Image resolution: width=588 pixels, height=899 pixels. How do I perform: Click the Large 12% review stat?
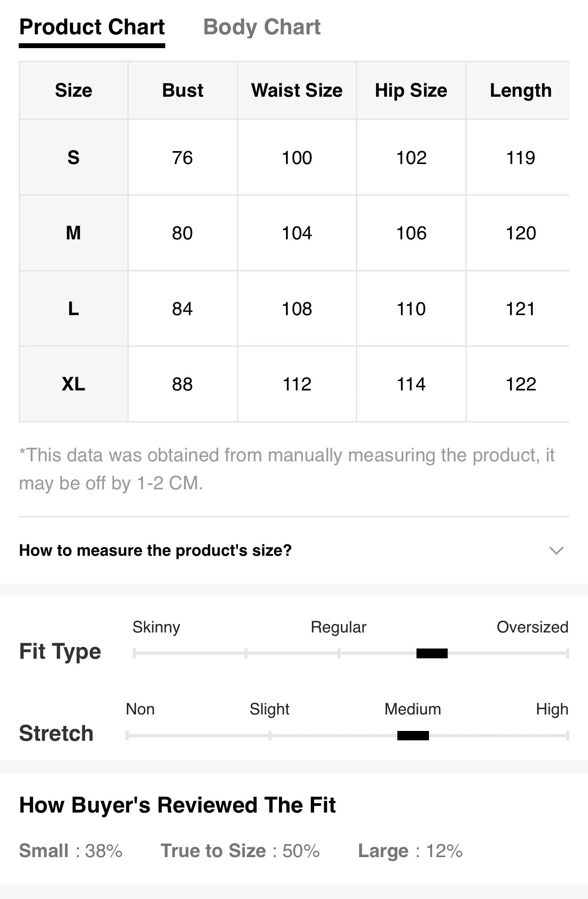click(410, 850)
